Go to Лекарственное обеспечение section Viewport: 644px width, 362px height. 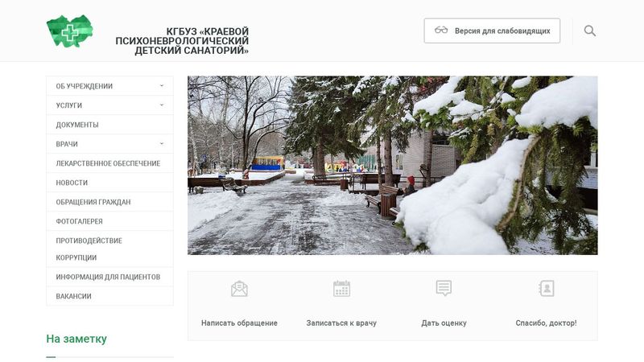[109, 163]
